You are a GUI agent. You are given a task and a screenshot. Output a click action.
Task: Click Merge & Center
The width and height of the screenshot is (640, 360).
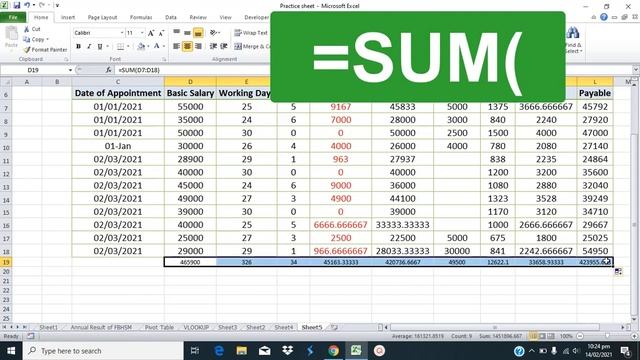tap(252, 47)
